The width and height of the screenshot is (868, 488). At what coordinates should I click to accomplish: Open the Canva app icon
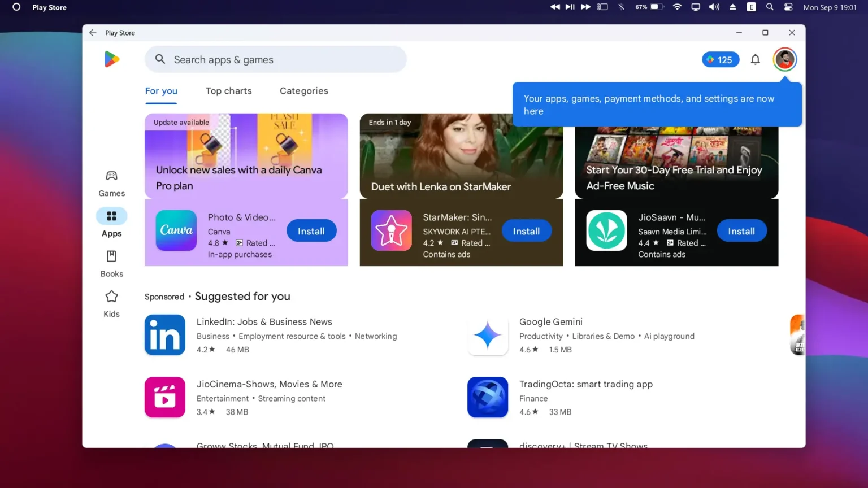tap(176, 230)
